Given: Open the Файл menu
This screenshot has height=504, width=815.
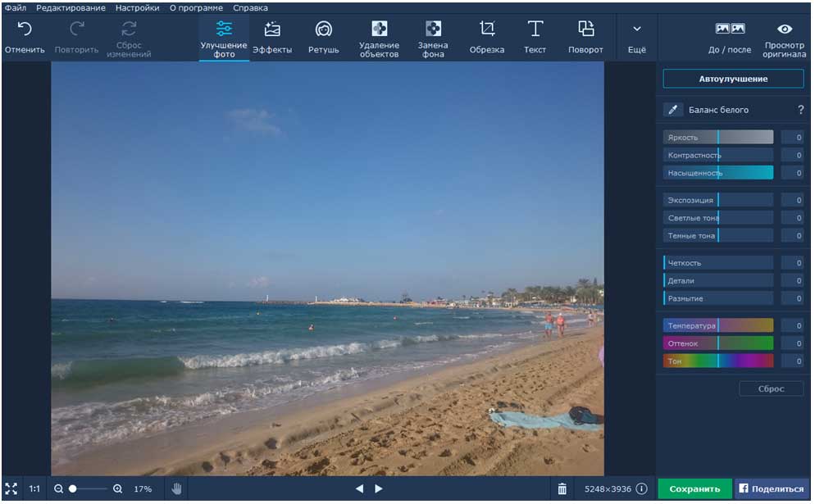Looking at the screenshot, I should 16,8.
